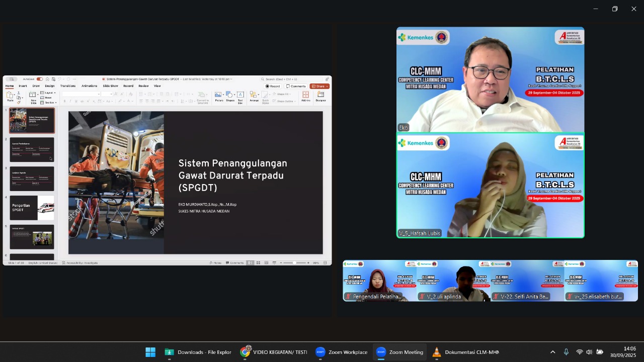Toggle the Notes pane in status bar
Viewport: 644px width, 362px height.
(x=217, y=263)
